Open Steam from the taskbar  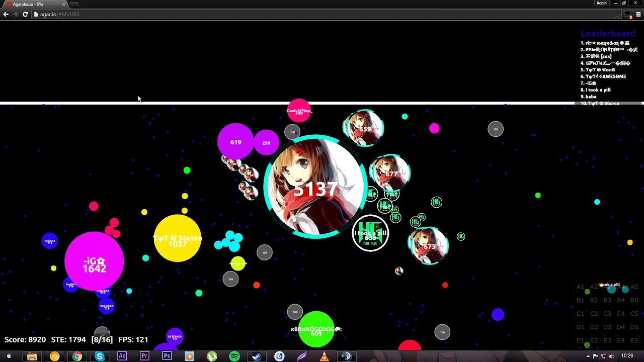tap(257, 356)
